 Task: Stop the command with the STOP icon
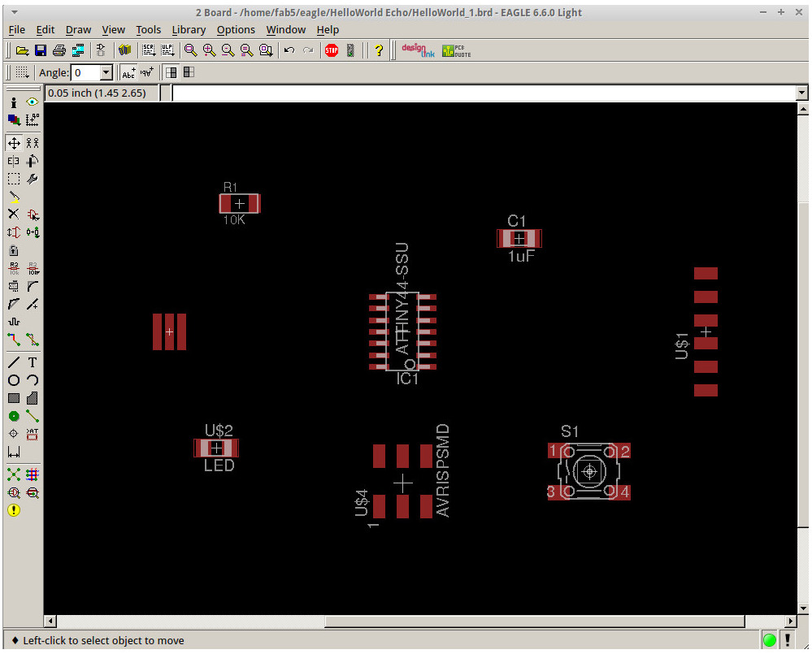332,50
